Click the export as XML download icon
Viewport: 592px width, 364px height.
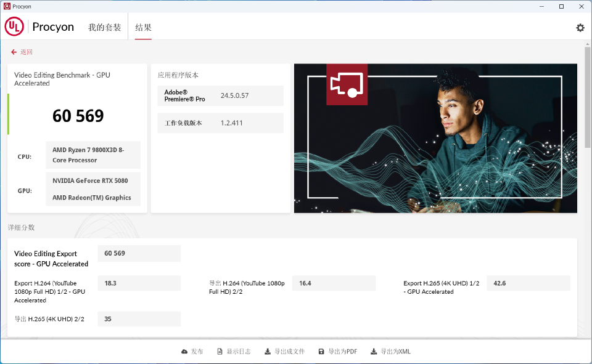[374, 352]
